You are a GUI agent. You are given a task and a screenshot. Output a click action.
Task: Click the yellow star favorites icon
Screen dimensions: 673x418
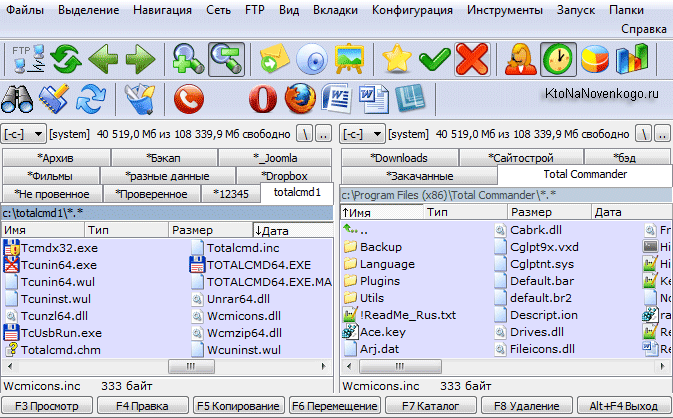pos(397,59)
